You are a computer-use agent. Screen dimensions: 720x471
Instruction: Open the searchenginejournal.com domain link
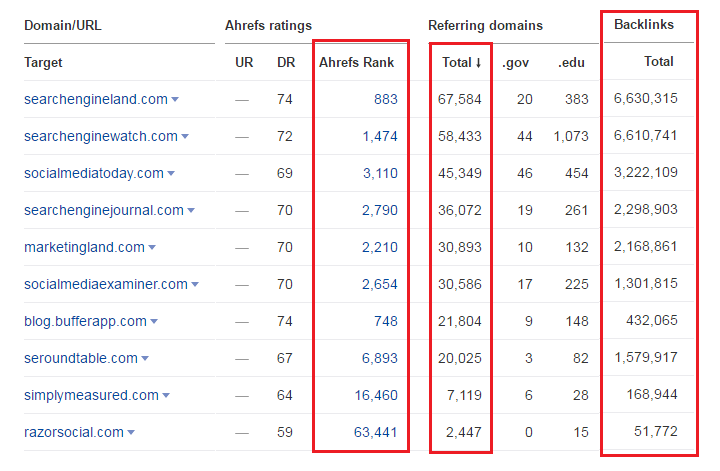(x=104, y=210)
